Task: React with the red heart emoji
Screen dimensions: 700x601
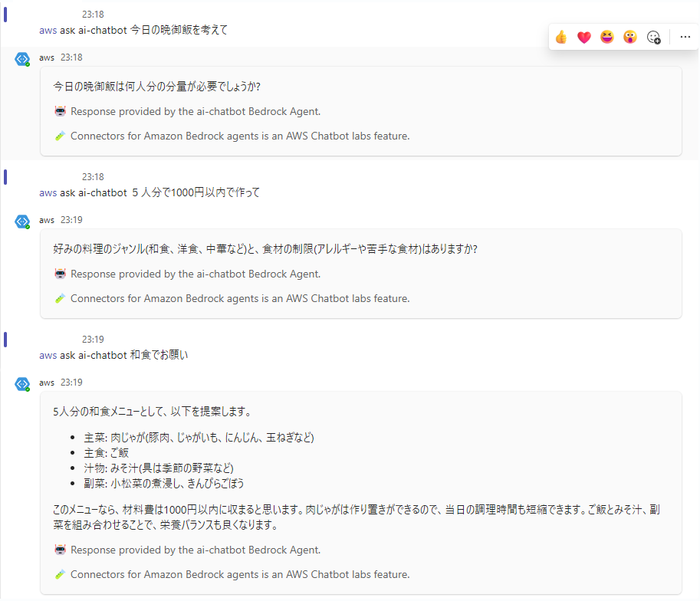Action: [x=584, y=37]
